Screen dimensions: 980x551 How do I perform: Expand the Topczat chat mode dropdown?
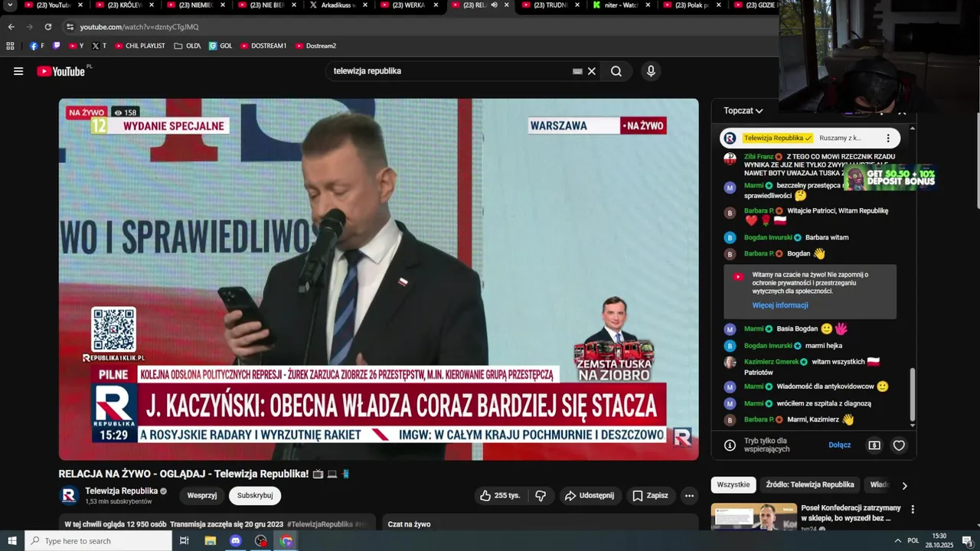743,111
